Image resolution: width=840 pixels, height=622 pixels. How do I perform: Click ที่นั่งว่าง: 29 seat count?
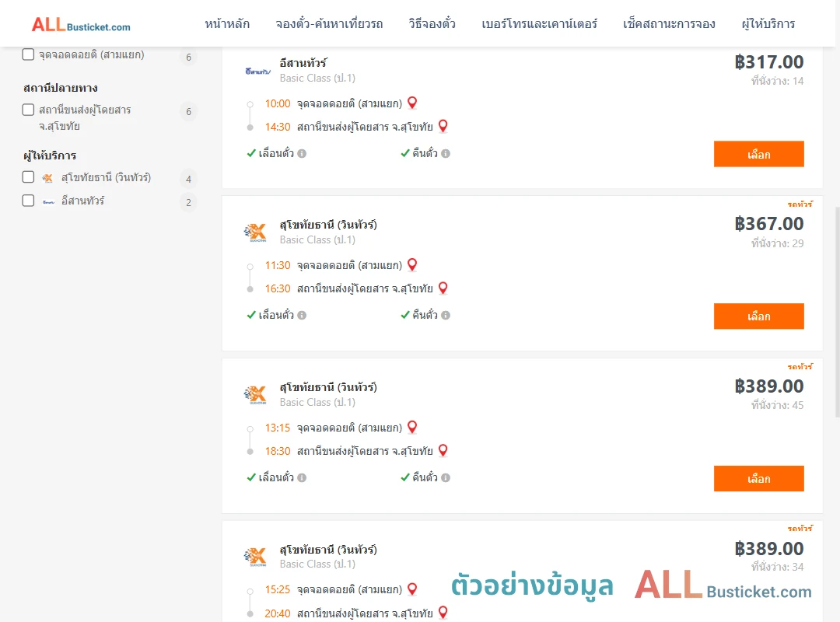[777, 243]
